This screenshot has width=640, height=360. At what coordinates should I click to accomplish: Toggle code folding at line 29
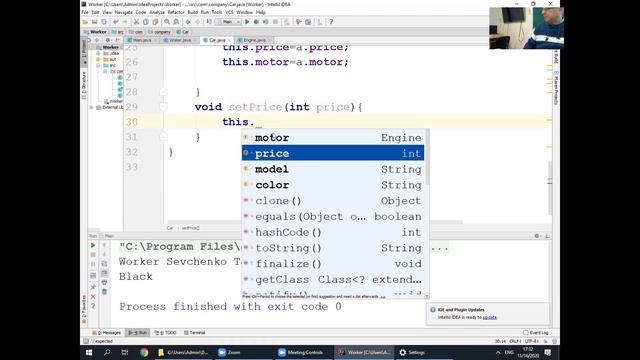163,107
